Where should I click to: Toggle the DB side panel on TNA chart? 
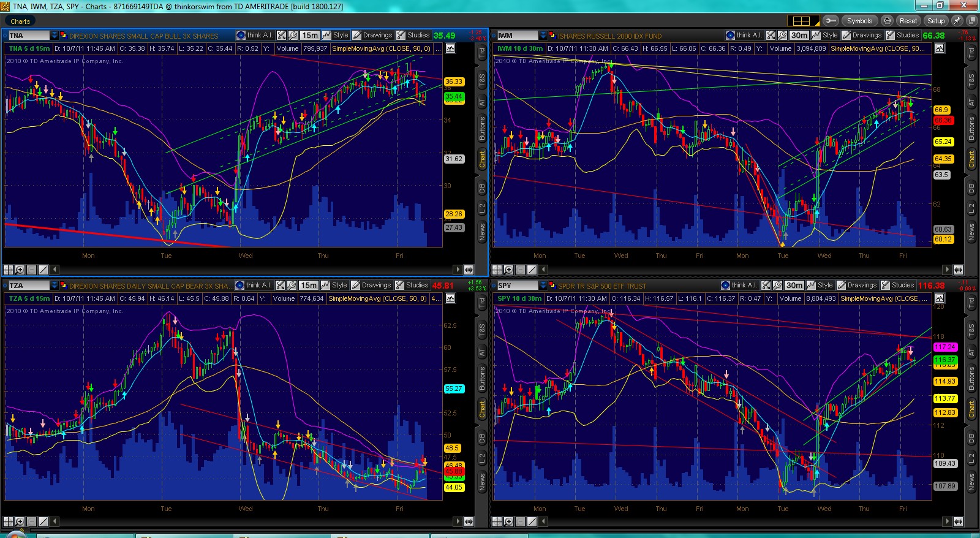coord(482,188)
